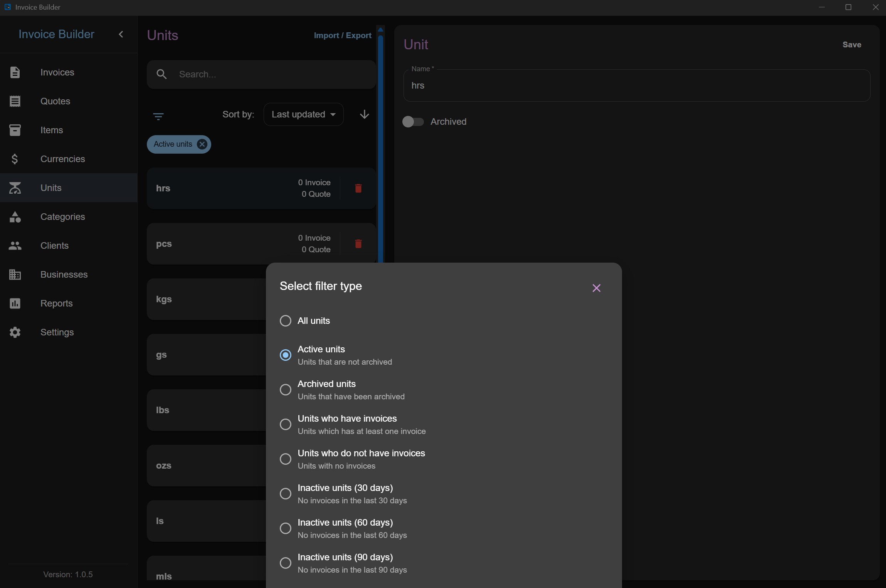Navigate to Currencies in the sidebar

point(69,159)
